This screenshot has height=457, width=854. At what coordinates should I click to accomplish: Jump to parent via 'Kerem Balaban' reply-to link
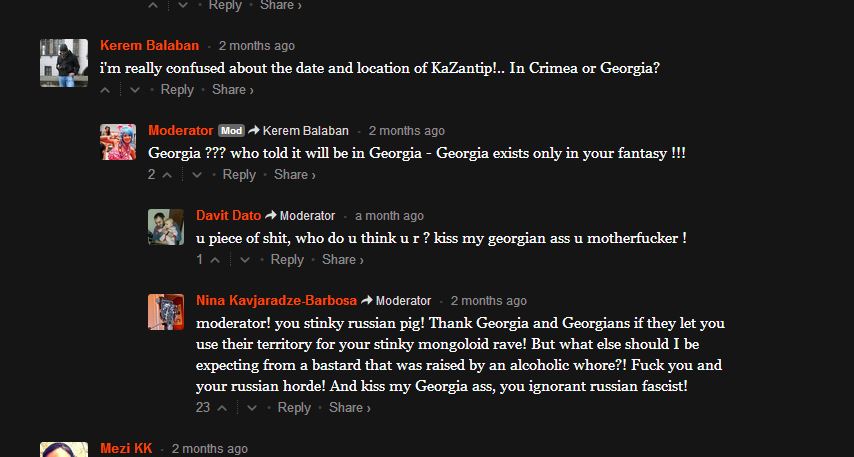point(305,131)
